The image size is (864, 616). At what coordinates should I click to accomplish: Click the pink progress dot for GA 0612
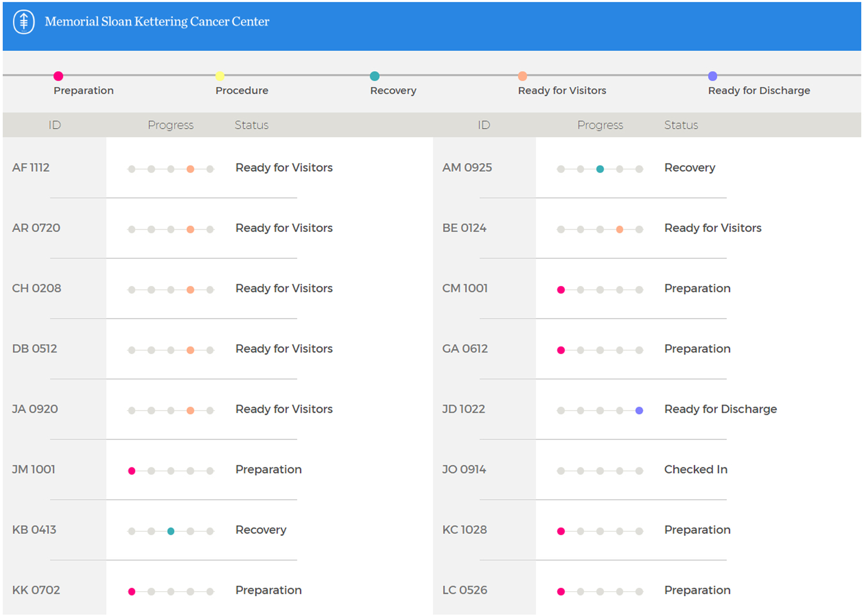[x=561, y=350]
